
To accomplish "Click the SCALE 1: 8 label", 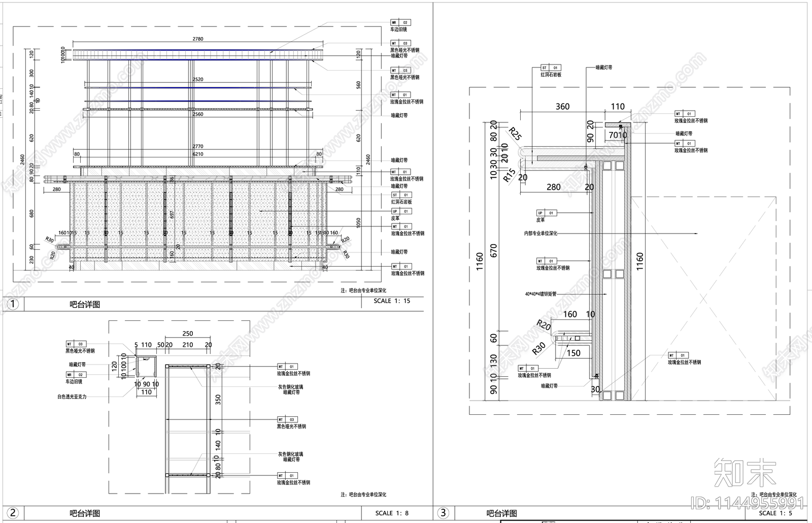I will tap(392, 513).
